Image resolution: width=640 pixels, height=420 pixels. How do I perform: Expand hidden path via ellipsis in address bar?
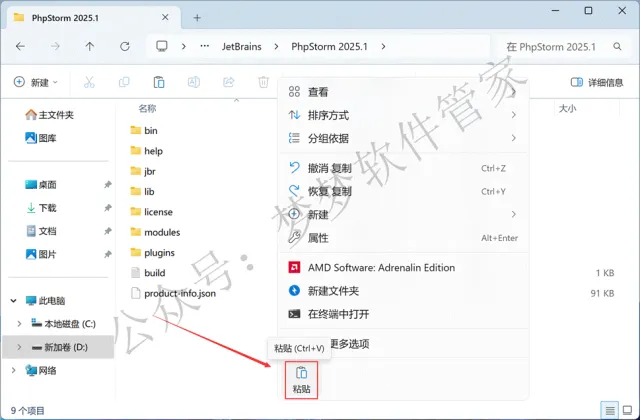coord(205,46)
